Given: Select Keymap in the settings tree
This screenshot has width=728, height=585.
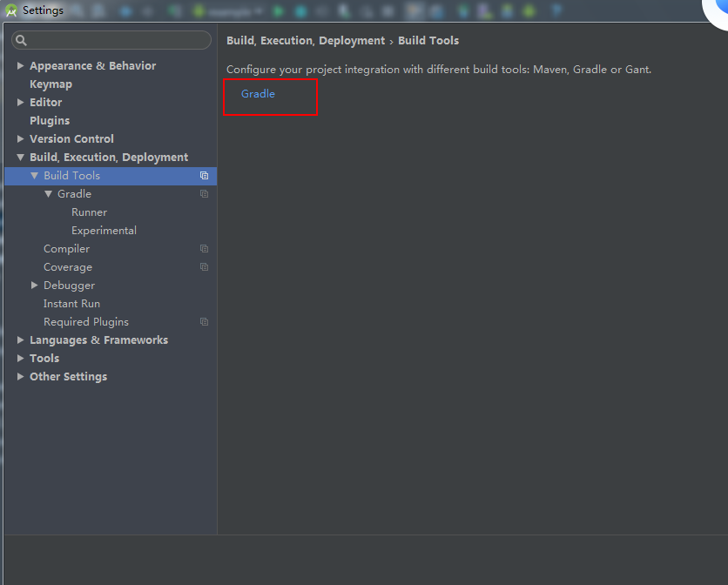Looking at the screenshot, I should 51,84.
